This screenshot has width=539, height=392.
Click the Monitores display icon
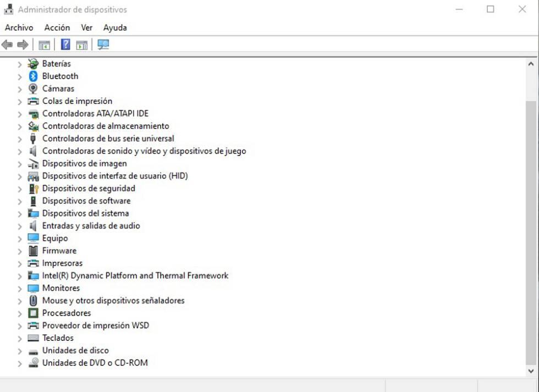(x=33, y=288)
